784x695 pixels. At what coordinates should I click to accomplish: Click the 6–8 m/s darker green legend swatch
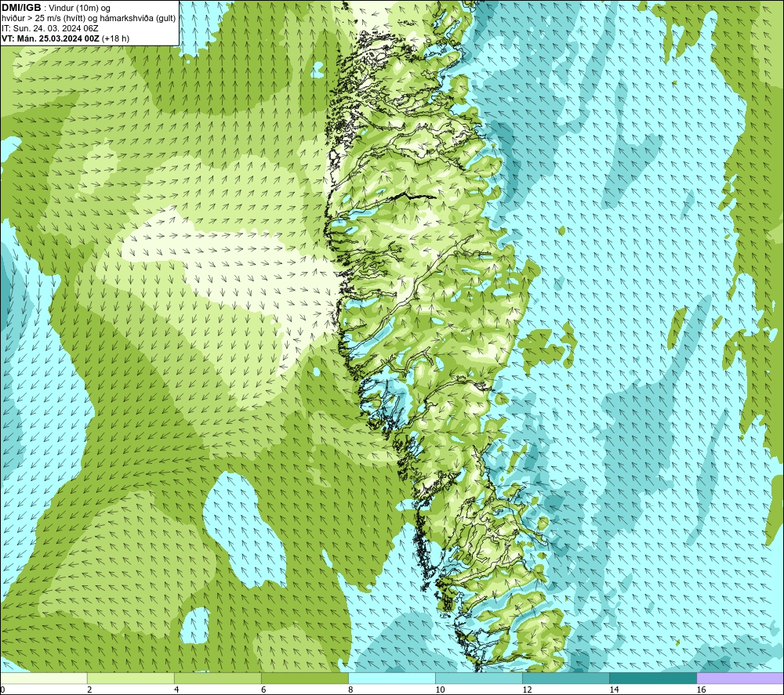[x=305, y=678]
